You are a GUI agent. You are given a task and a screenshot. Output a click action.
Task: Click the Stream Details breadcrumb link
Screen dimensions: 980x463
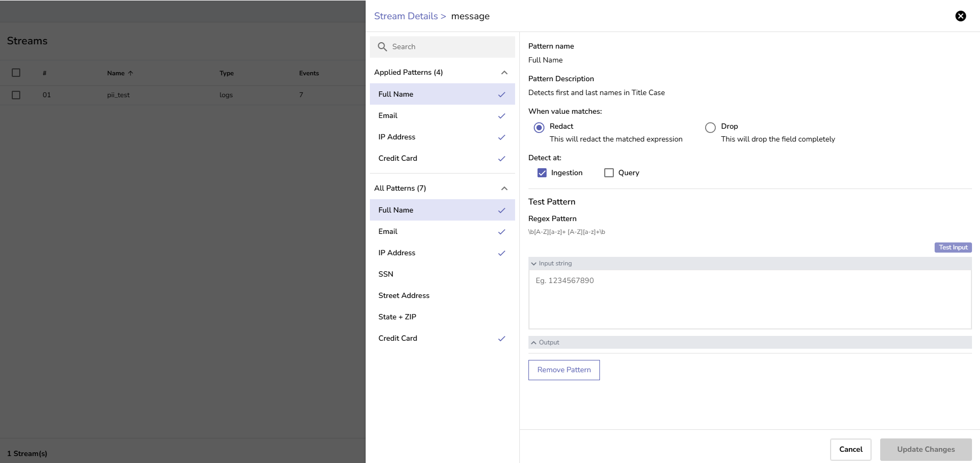pos(406,17)
